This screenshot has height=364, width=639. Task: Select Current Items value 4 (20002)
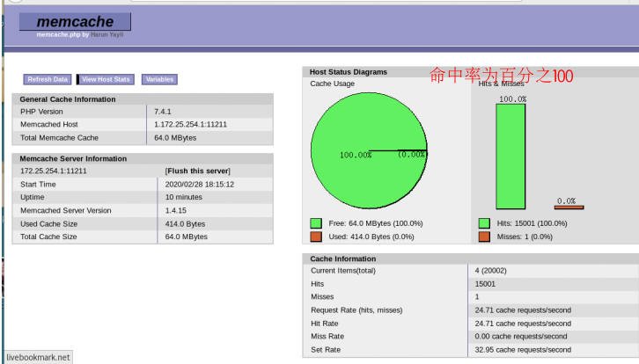(x=490, y=271)
